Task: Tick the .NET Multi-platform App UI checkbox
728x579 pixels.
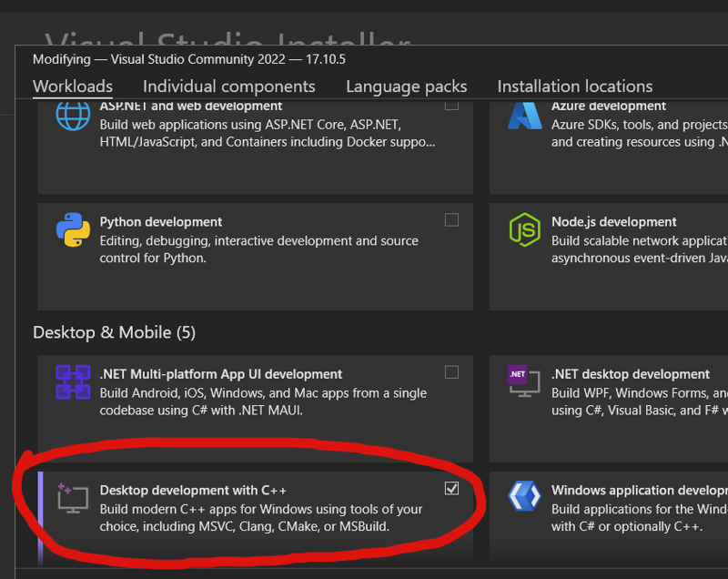Action: pos(451,372)
